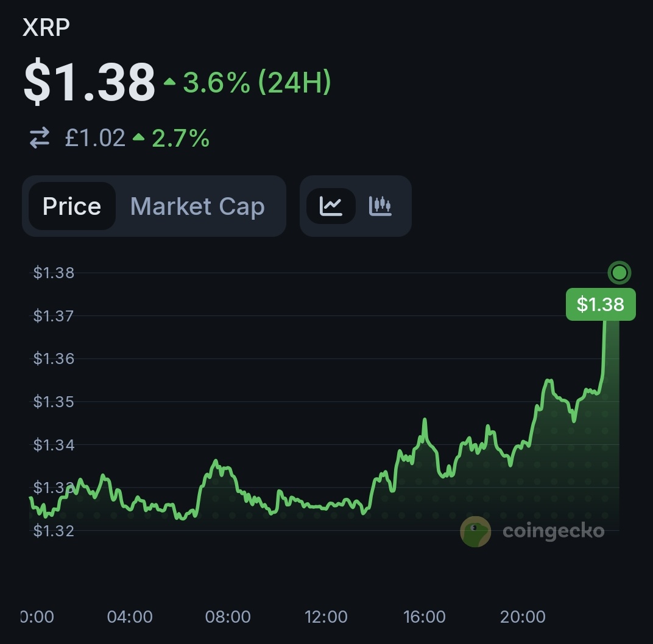
Task: Switch to line chart view
Action: (331, 206)
